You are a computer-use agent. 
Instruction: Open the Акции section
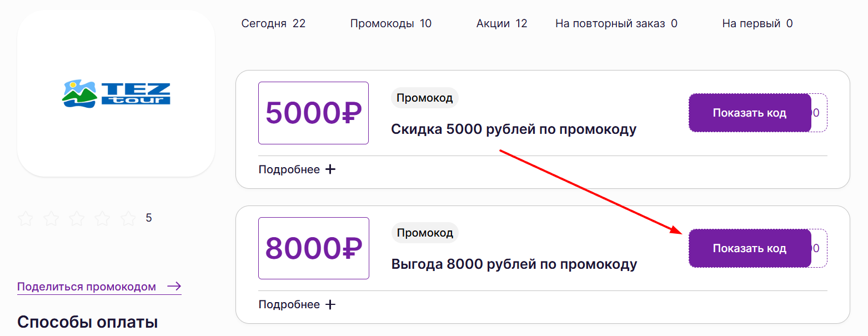pos(500,23)
